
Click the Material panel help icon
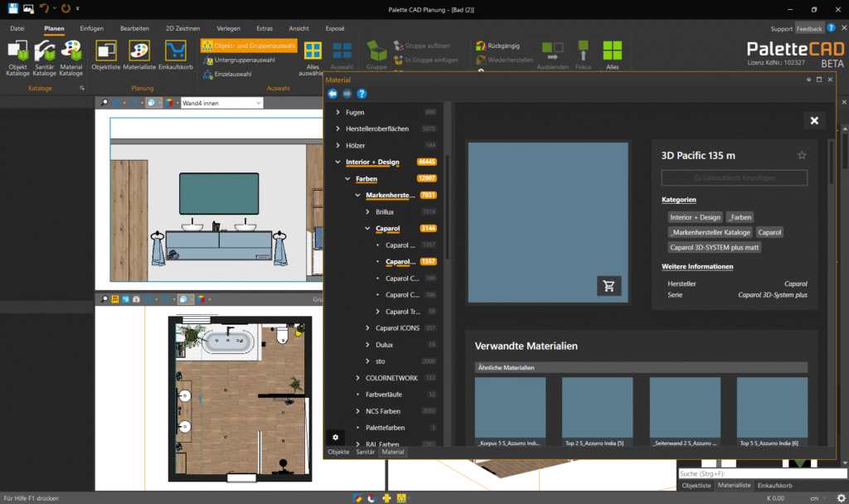click(361, 94)
